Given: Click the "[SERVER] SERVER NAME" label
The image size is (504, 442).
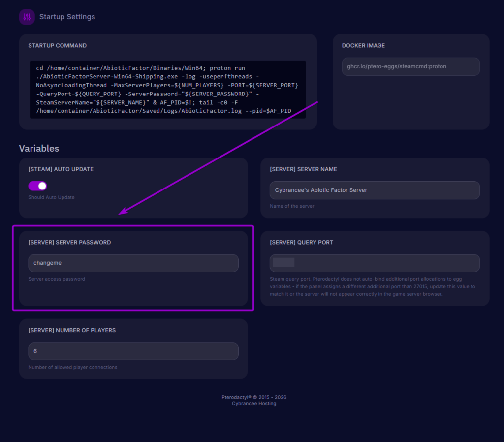Looking at the screenshot, I should coord(303,169).
